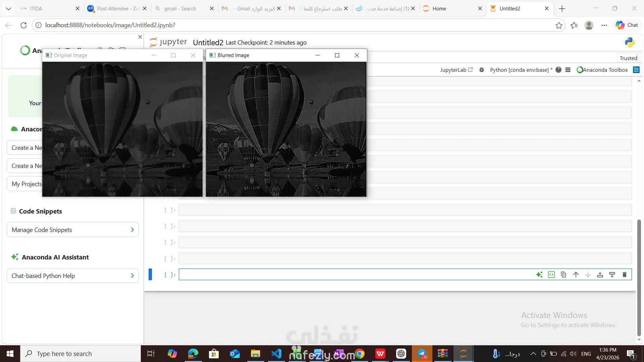Close the Untitled2 browser tab
The height and width of the screenshot is (362, 644).
(547, 9)
